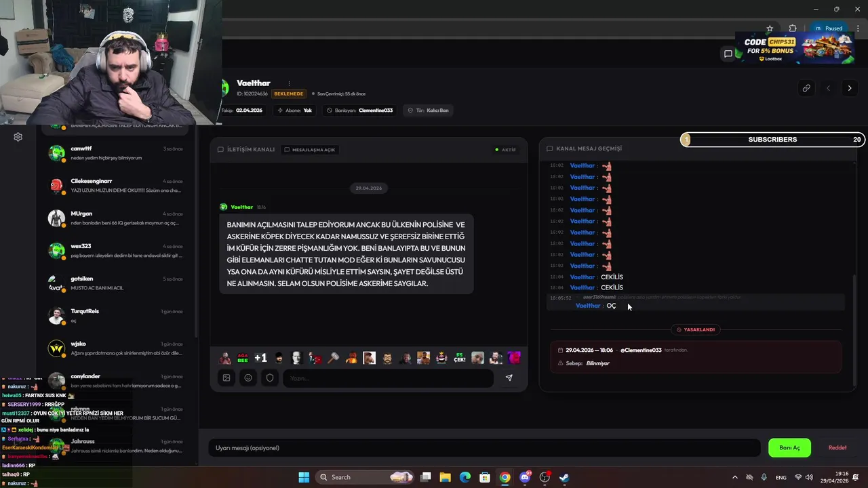Viewport: 868px width, 488px height.
Task: Insert the Turkish flag emote
Action: point(315,358)
